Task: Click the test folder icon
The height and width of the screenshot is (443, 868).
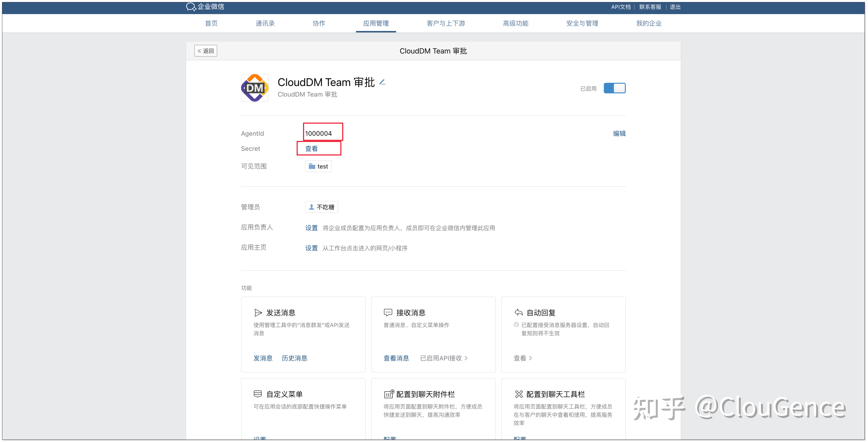Action: pyautogui.click(x=312, y=166)
